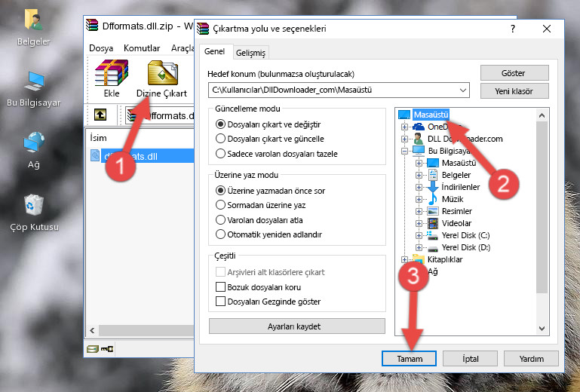
Task: Click the Bu Bilgisayar computer icon in tree
Action: click(x=419, y=151)
